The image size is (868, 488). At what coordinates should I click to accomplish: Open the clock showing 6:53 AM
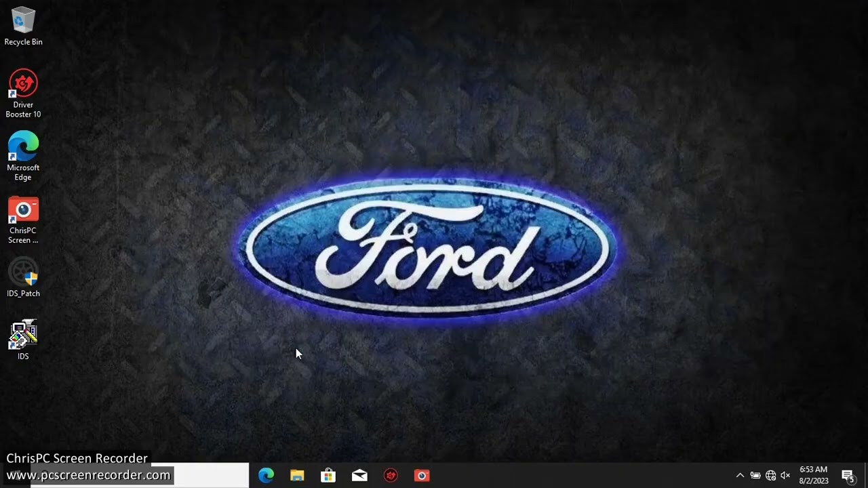click(x=814, y=475)
